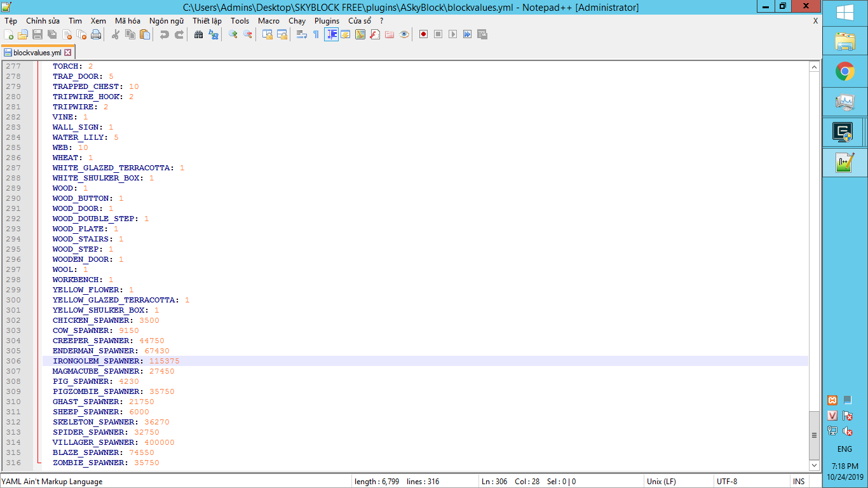This screenshot has width=868, height=488.
Task: Click the ENG language indicator in taskbar
Action: pyautogui.click(x=844, y=449)
